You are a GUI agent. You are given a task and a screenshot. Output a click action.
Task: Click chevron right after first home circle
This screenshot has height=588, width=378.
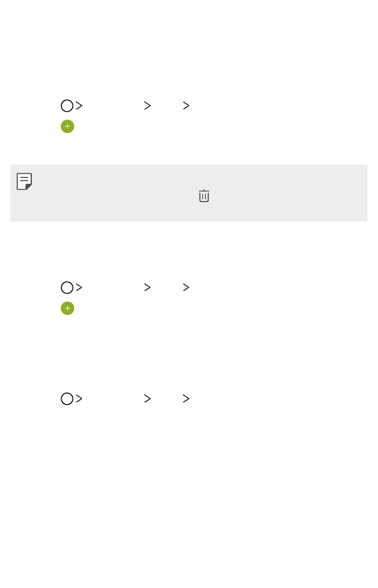click(x=79, y=105)
